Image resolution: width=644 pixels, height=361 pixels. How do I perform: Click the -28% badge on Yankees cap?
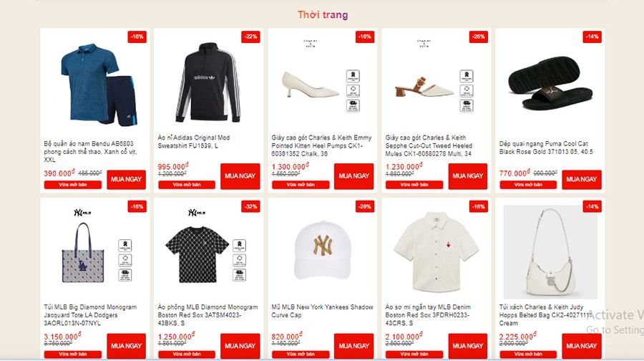tap(365, 206)
